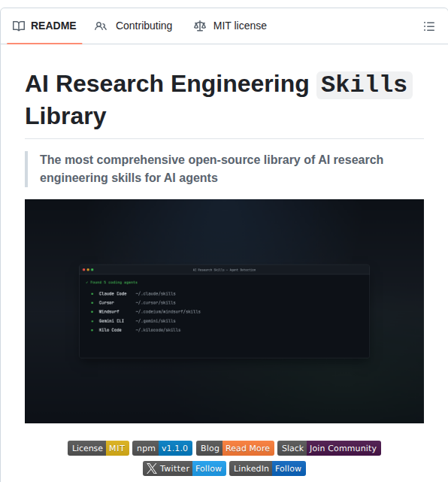Click the Twitter Follow badge
The width and height of the screenshot is (448, 482).
pyautogui.click(x=184, y=468)
